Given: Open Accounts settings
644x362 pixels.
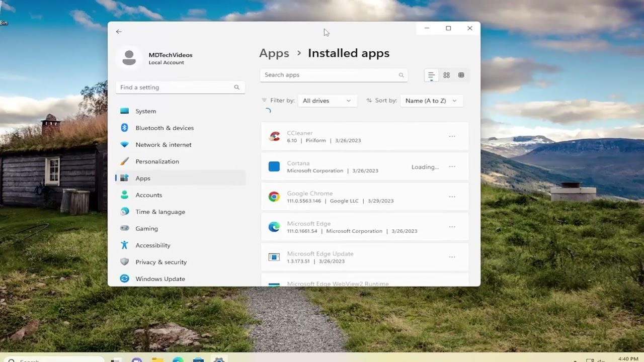Looking at the screenshot, I should (x=181, y=195).
